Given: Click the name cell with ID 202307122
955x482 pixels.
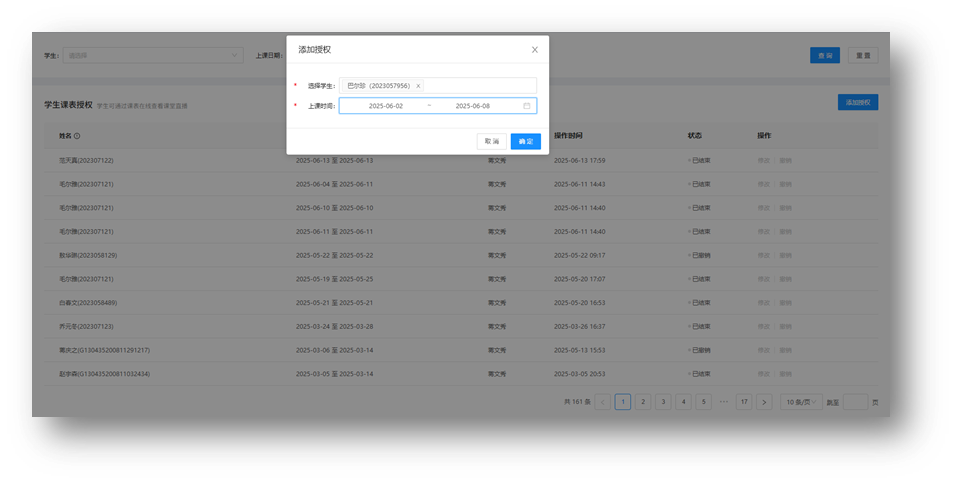Looking at the screenshot, I should click(86, 161).
